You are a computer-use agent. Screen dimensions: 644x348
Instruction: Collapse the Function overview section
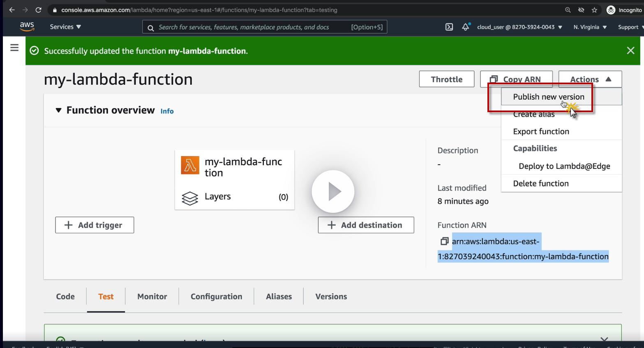point(58,110)
